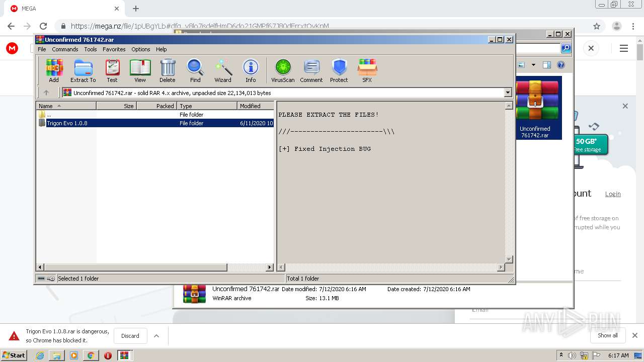Image resolution: width=644 pixels, height=362 pixels.
Task: Click Show all downloads button
Action: [x=608, y=335]
